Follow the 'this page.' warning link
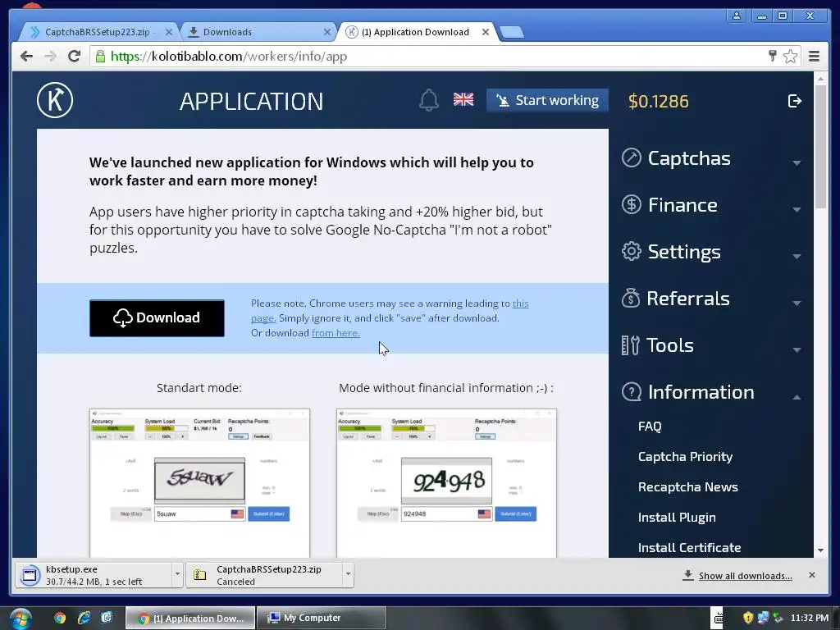 click(x=390, y=311)
